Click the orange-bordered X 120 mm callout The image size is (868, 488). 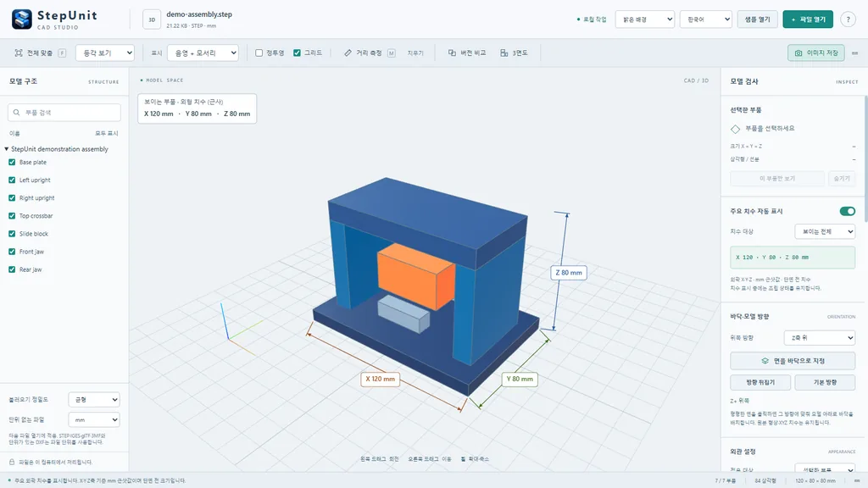381,379
